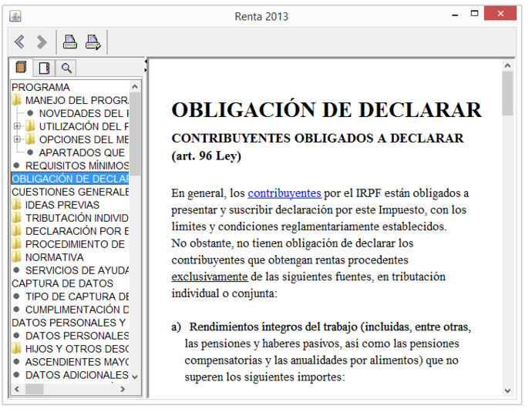Image resolution: width=532 pixels, height=412 pixels.
Task: Click the content pane scrollbar thumb
Action: pos(507,93)
